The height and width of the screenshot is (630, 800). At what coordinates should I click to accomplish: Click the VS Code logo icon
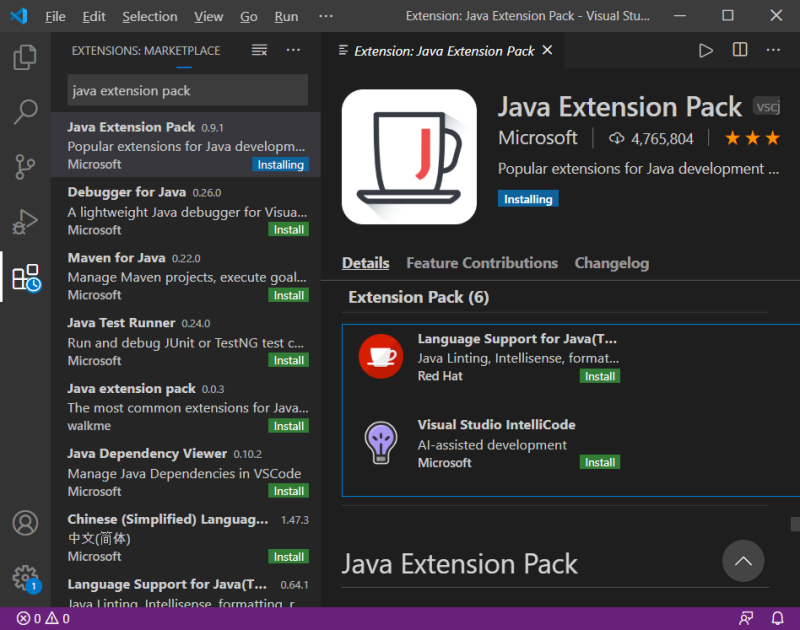tap(19, 16)
